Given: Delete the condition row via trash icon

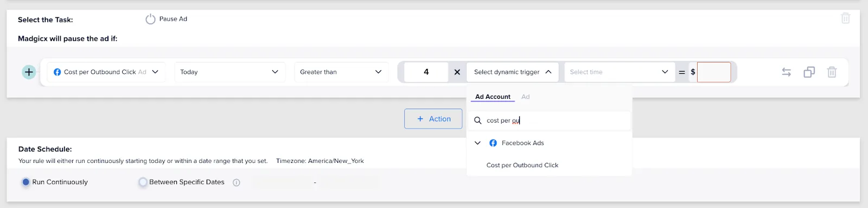Looking at the screenshot, I should [x=832, y=72].
